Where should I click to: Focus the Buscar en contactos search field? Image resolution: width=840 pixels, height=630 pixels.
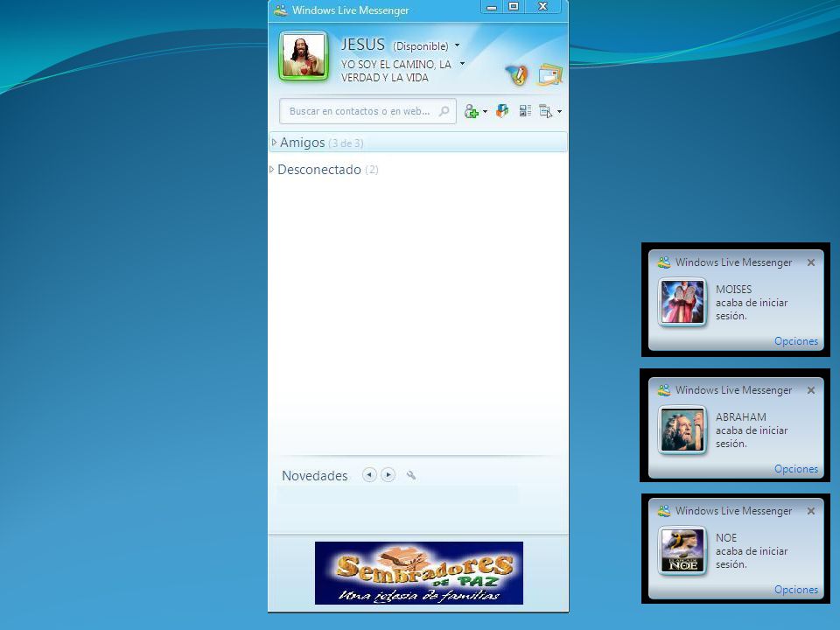pos(367,111)
